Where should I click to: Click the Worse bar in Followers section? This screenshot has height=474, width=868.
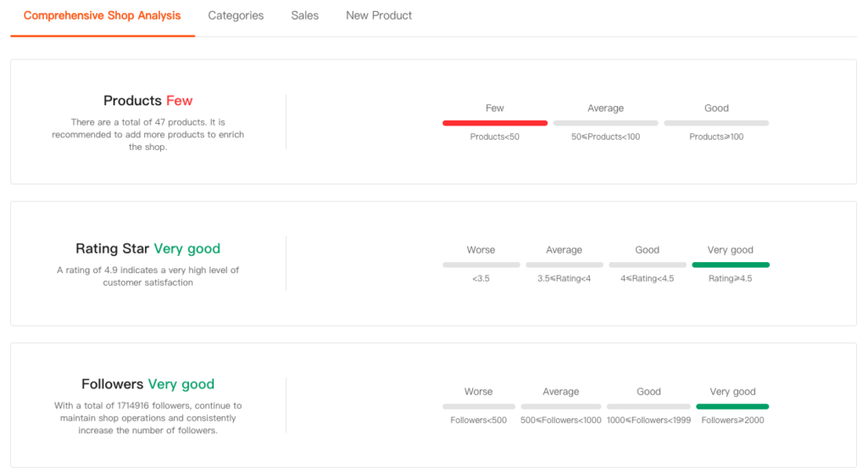coord(478,406)
